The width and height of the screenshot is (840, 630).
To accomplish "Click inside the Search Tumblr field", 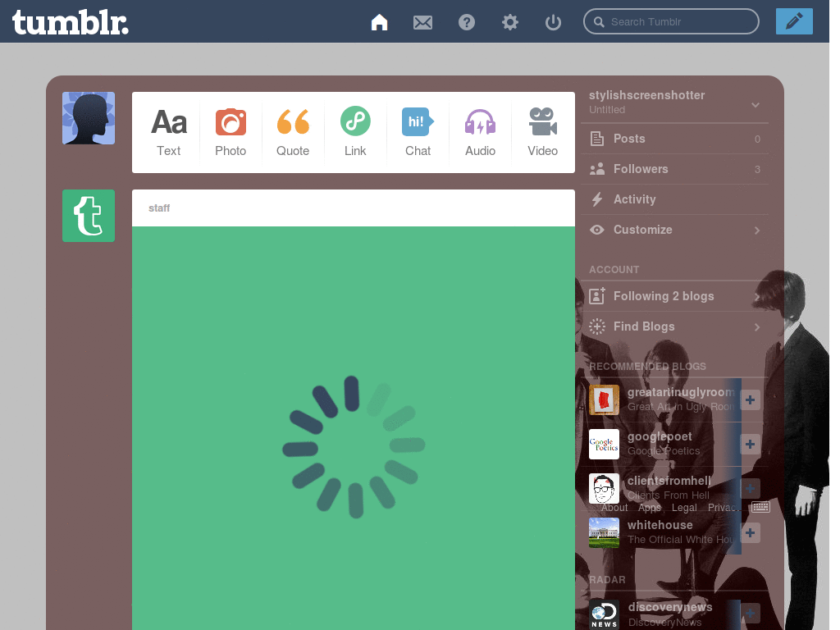I will (671, 21).
